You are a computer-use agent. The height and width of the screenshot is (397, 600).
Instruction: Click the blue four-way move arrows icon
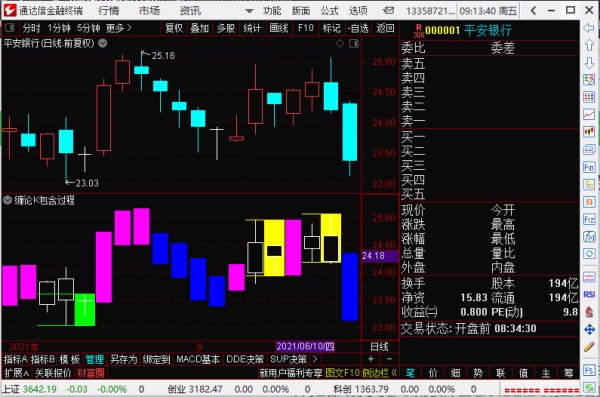point(589,330)
